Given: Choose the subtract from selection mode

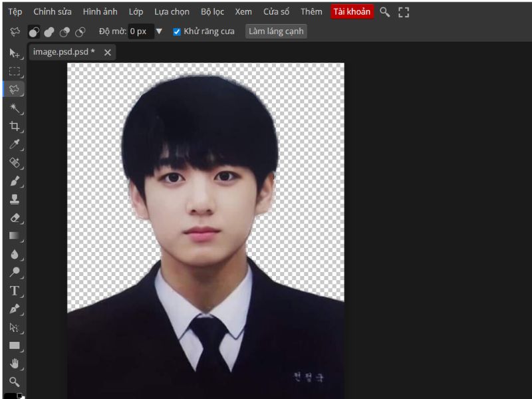Looking at the screenshot, I should pos(65,32).
